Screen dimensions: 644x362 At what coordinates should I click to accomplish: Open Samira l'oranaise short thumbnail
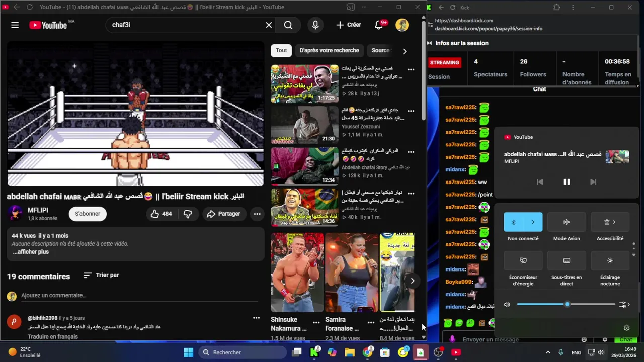351,272
